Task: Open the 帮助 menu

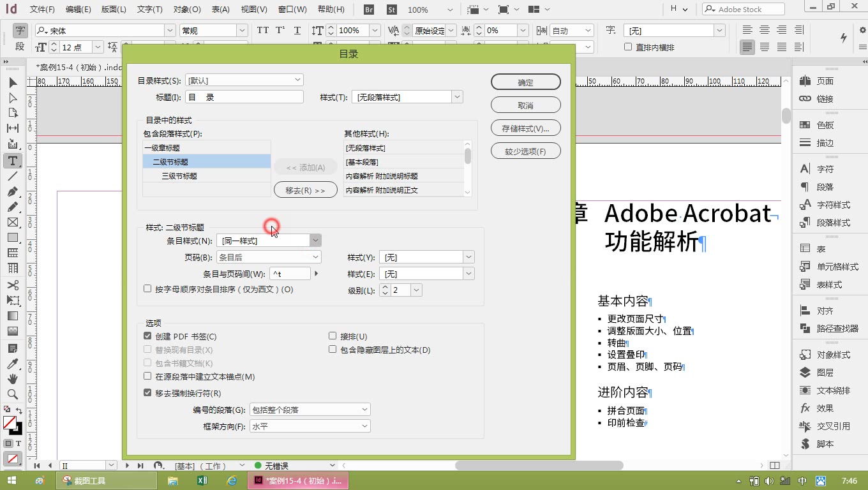Action: click(331, 10)
